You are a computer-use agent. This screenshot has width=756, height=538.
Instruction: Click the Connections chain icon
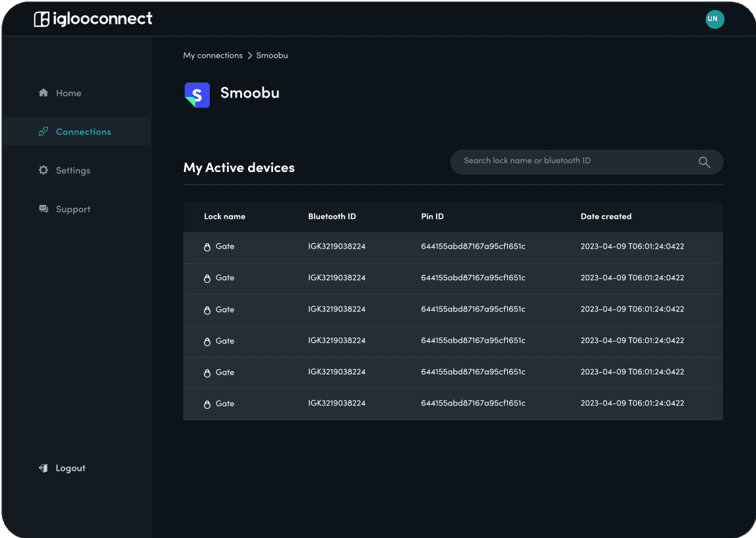44,131
